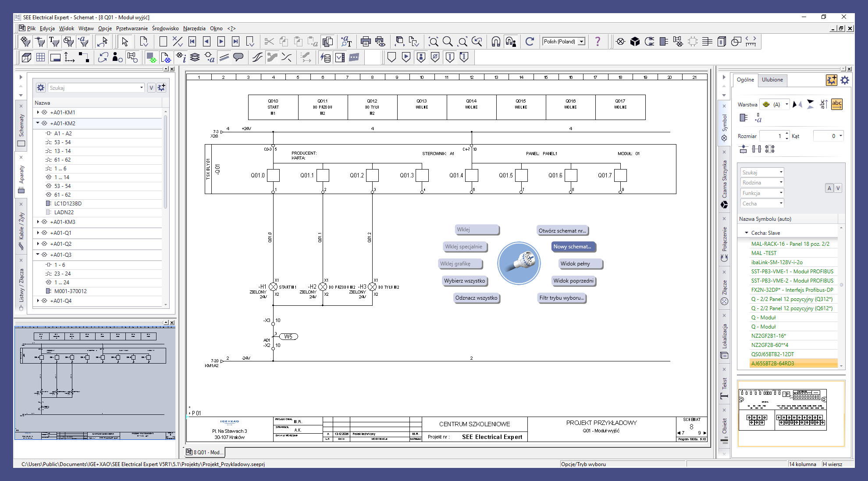
Task: Toggle the magnet snap icon
Action: (x=496, y=42)
